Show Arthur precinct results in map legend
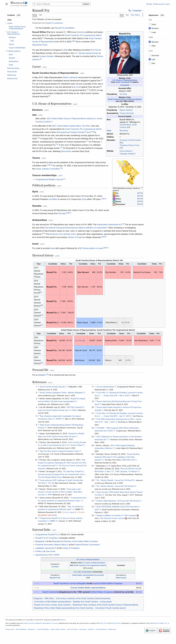The image size is (176, 644). (x=140, y=198)
